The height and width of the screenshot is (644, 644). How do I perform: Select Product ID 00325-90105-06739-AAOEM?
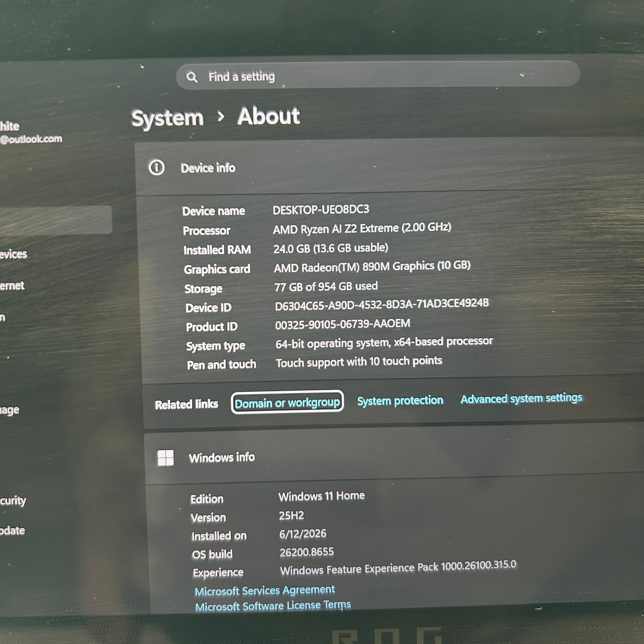[x=342, y=324]
